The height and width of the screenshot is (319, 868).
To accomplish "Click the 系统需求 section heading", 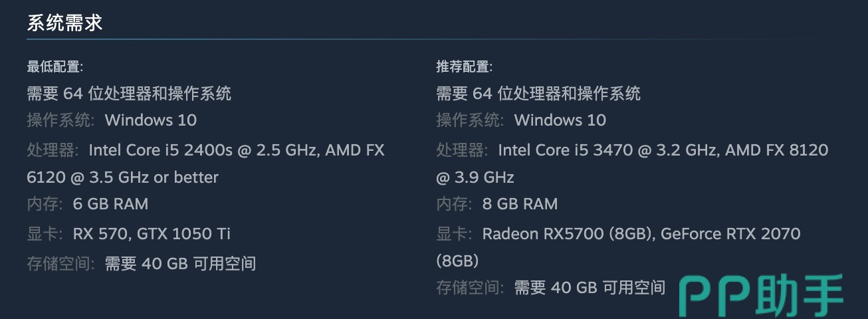I will [x=64, y=23].
